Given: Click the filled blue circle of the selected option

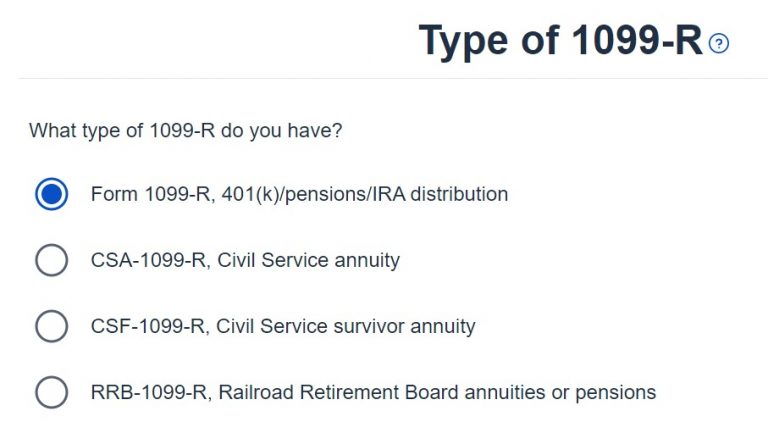Looking at the screenshot, I should pos(51,194).
